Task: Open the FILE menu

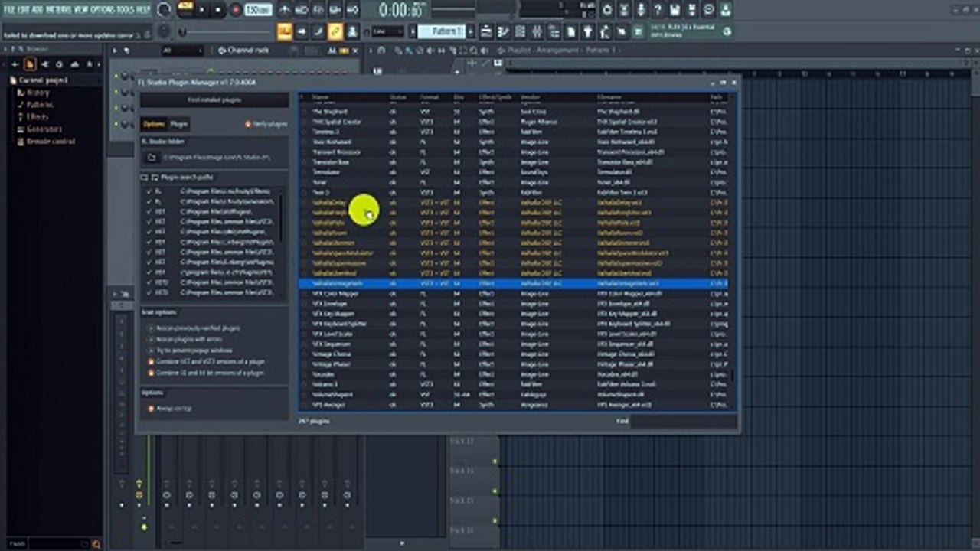Action: (11, 10)
